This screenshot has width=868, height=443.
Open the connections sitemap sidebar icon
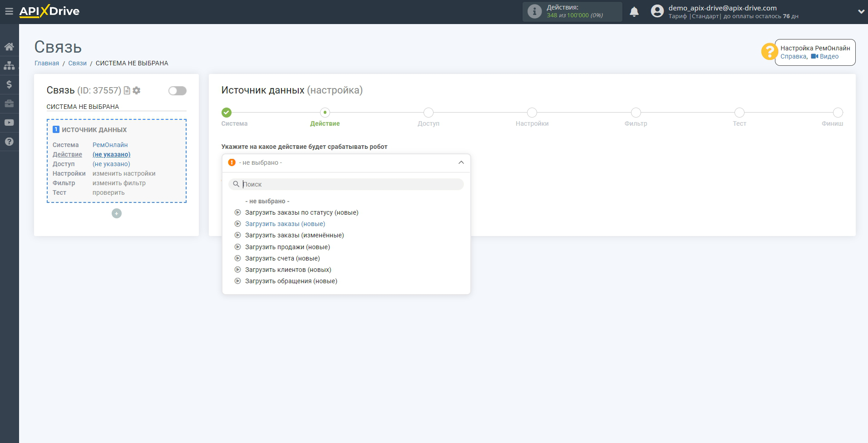point(9,66)
